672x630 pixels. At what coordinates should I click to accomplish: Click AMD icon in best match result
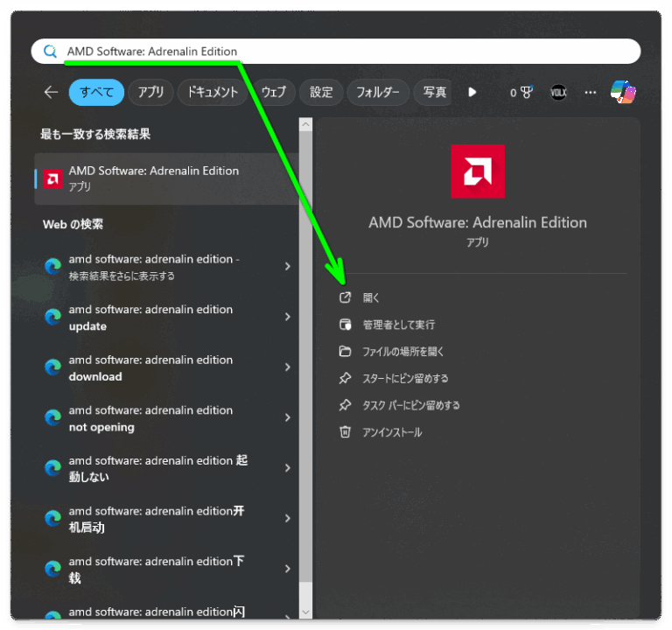coord(52,178)
